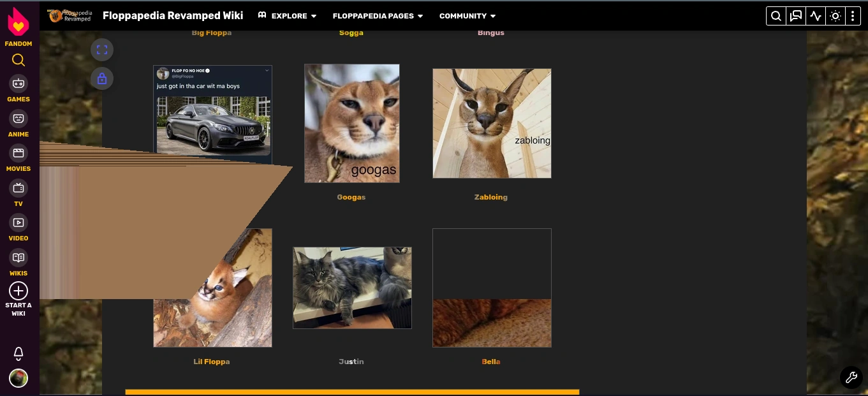
Task: Click the Bella partially loaded image
Action: point(492,288)
